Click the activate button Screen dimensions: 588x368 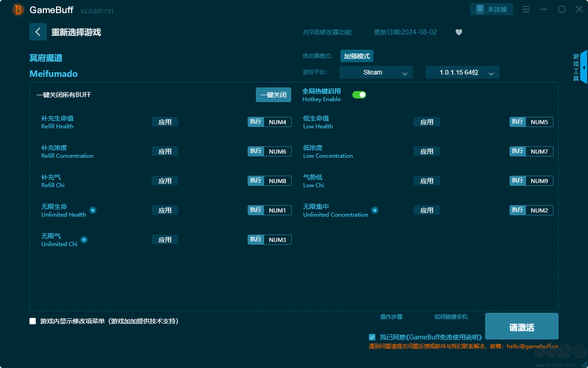[521, 327]
